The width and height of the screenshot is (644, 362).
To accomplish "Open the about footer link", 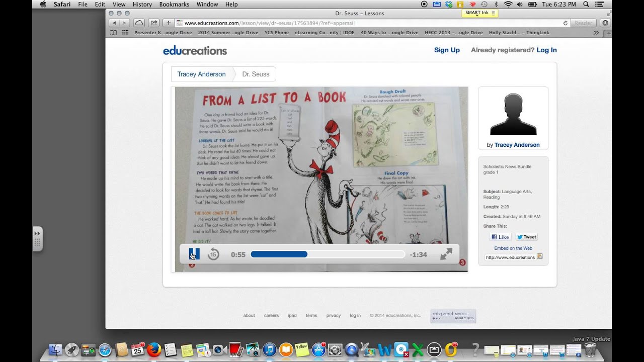I will tap(249, 316).
